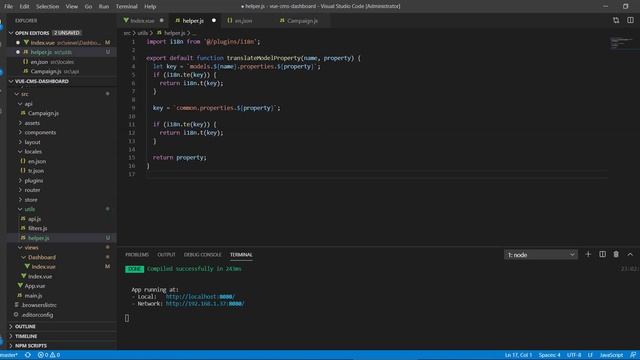
Task: Click the notifications icon in the status bar
Action: (633, 355)
